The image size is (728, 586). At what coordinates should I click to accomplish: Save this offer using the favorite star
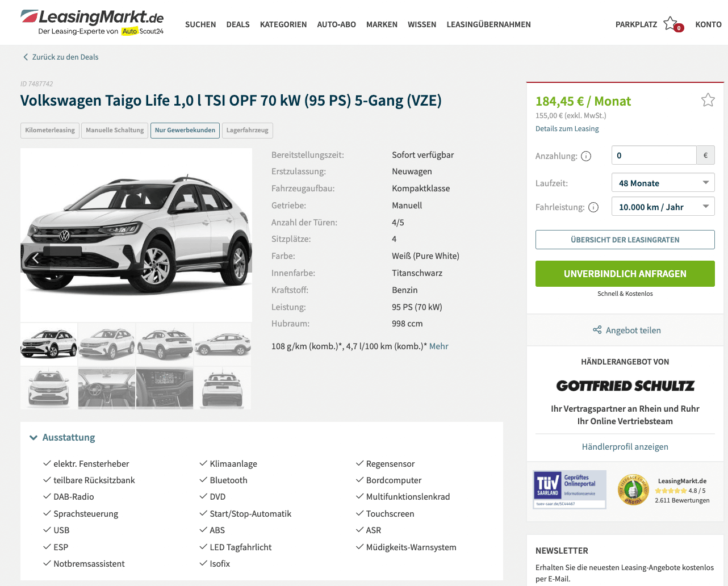pyautogui.click(x=708, y=101)
